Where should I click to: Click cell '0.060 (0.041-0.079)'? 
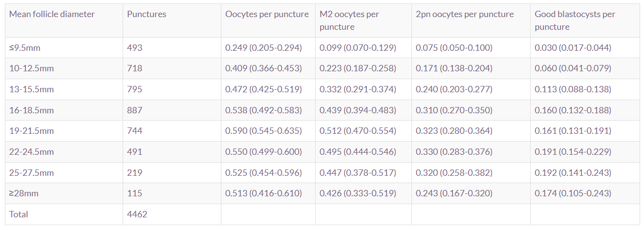(573, 68)
